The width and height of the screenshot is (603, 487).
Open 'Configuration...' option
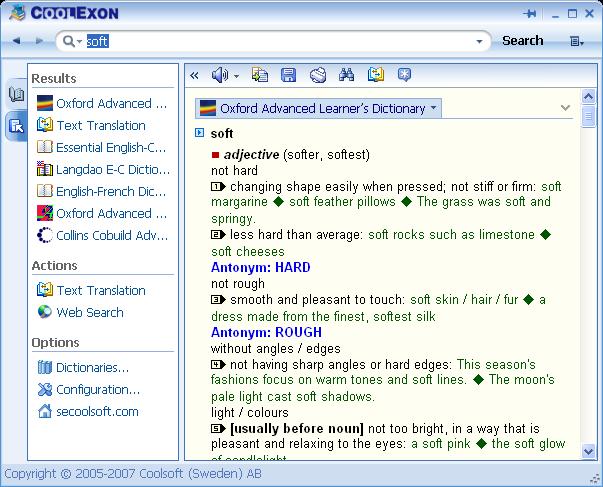88,389
